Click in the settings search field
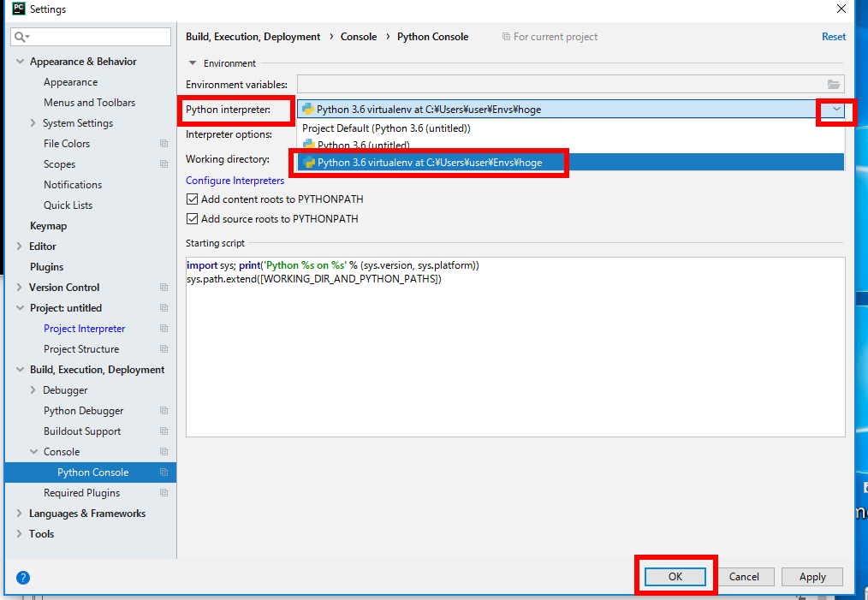868x600 pixels. 91,37
